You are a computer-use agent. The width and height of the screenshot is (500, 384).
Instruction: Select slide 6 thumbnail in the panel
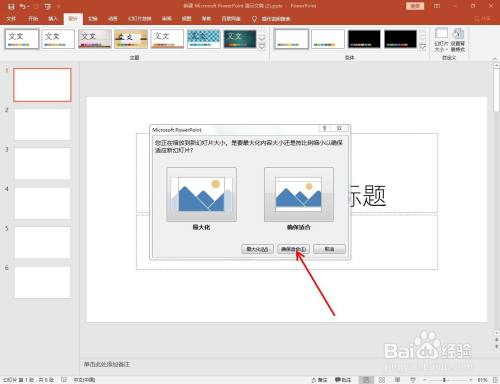42,282
